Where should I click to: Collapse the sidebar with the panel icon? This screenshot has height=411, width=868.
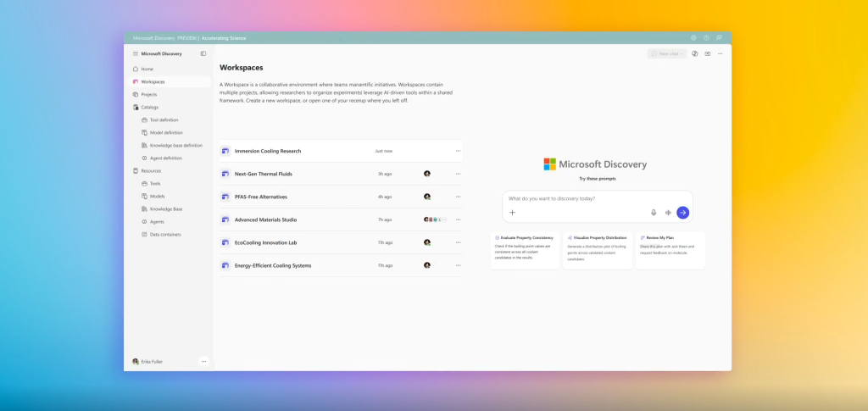[203, 53]
